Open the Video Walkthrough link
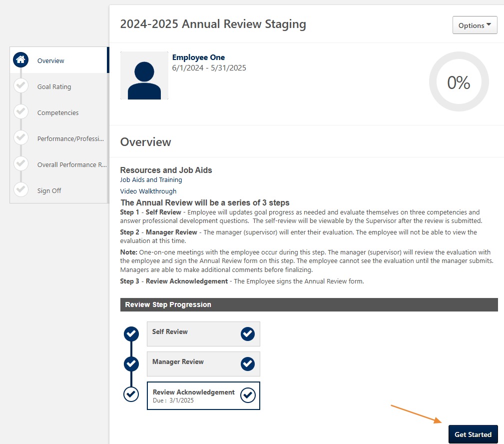504x444 pixels. 148,191
